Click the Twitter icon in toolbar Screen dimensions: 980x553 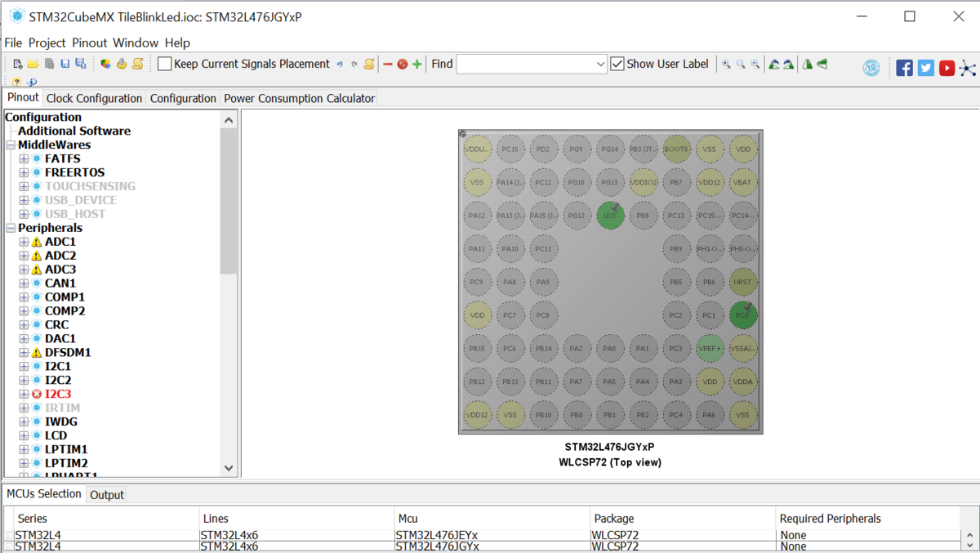(x=925, y=68)
